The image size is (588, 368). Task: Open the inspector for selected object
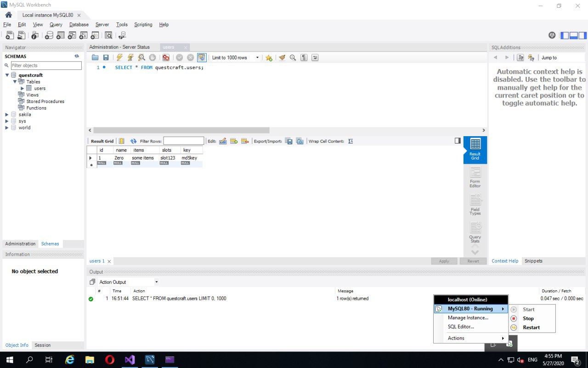(35, 35)
